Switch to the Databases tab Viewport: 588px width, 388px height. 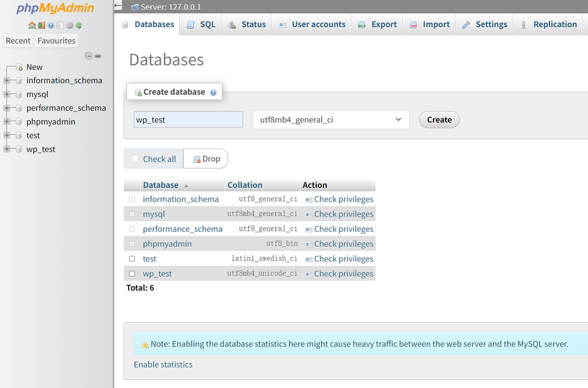pyautogui.click(x=148, y=24)
